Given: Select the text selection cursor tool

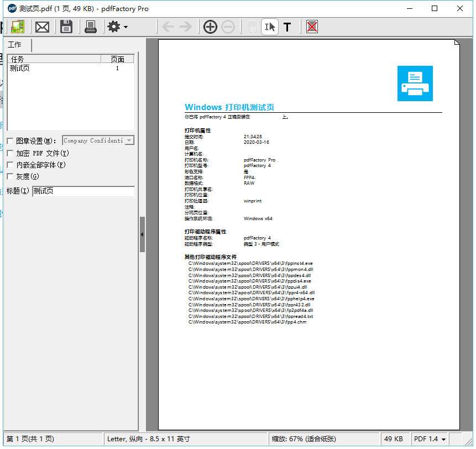Looking at the screenshot, I should tap(269, 27).
